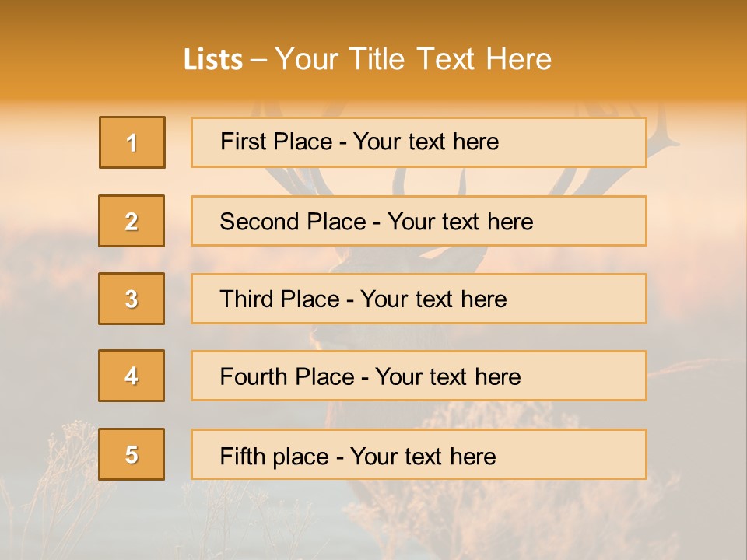The image size is (747, 560).
Task: Click the number 1 box
Action: (132, 142)
